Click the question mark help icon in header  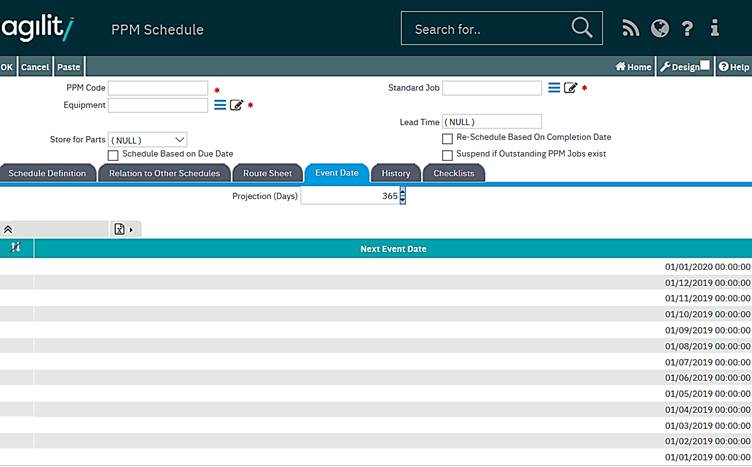687,28
